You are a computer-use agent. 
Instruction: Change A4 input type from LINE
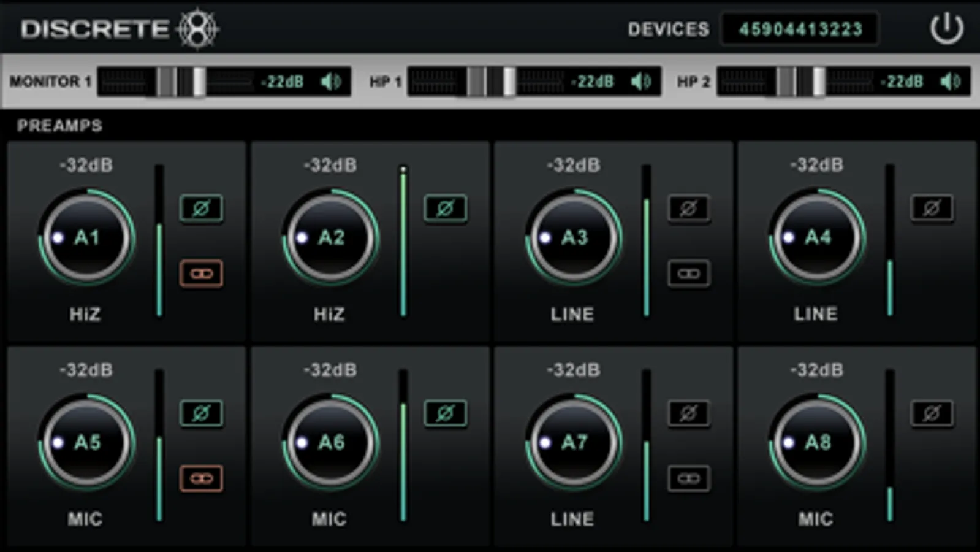tap(816, 314)
